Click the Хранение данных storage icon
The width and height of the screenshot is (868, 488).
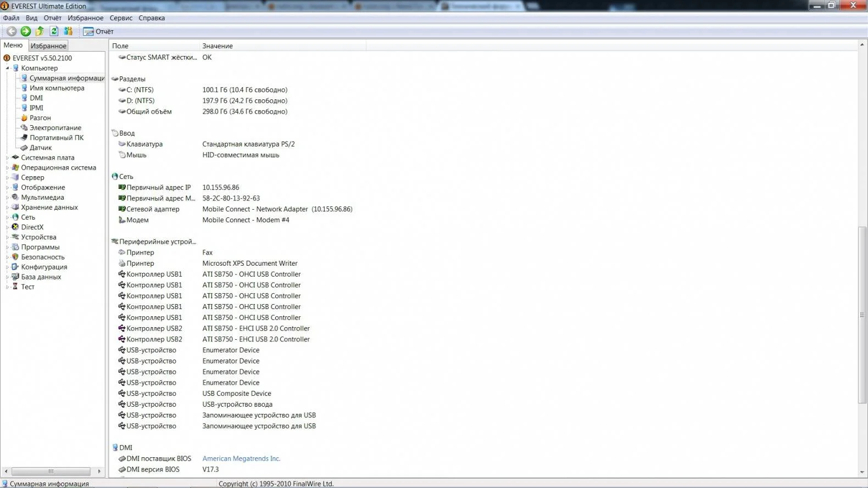pyautogui.click(x=15, y=207)
